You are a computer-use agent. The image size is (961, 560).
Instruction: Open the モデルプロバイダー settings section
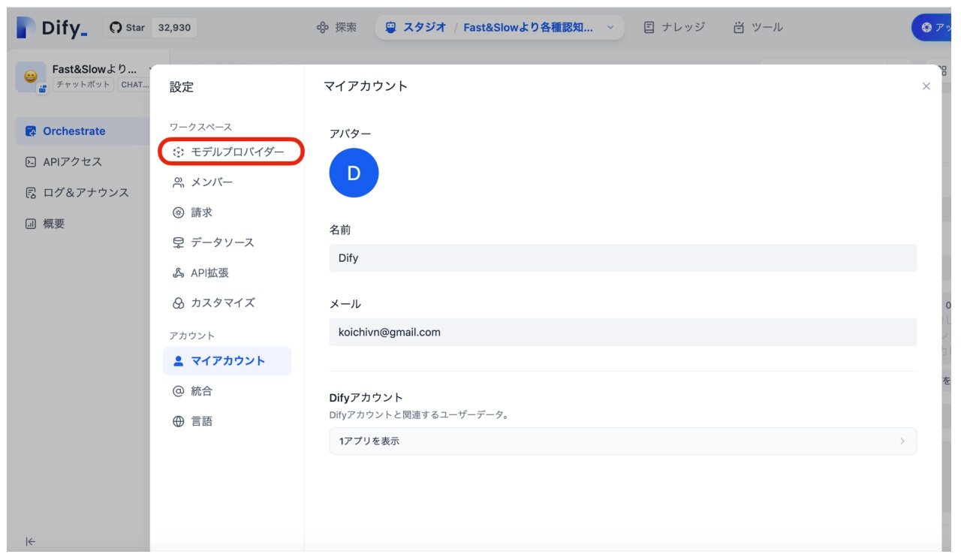click(x=227, y=152)
